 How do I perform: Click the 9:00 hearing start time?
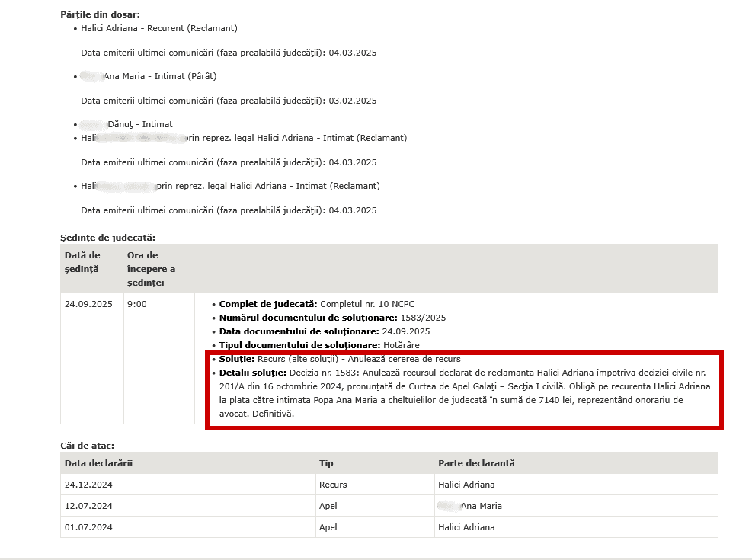137,304
